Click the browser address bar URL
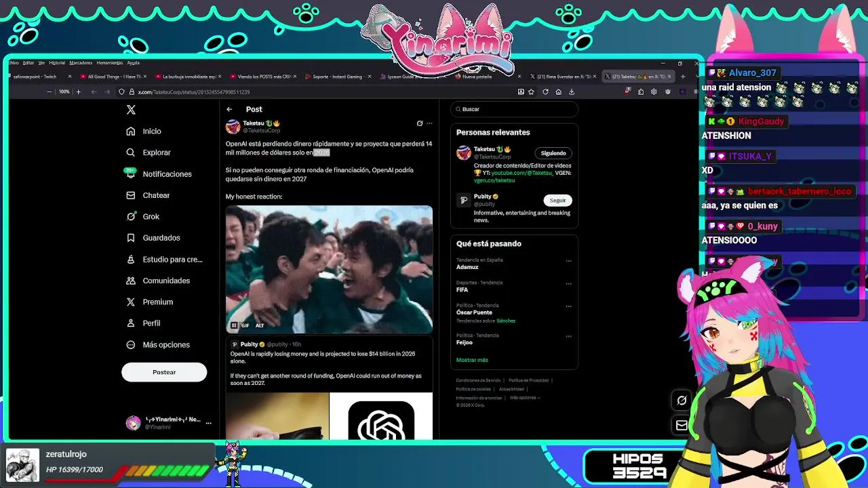Image resolution: width=868 pixels, height=488 pixels. coord(194,92)
